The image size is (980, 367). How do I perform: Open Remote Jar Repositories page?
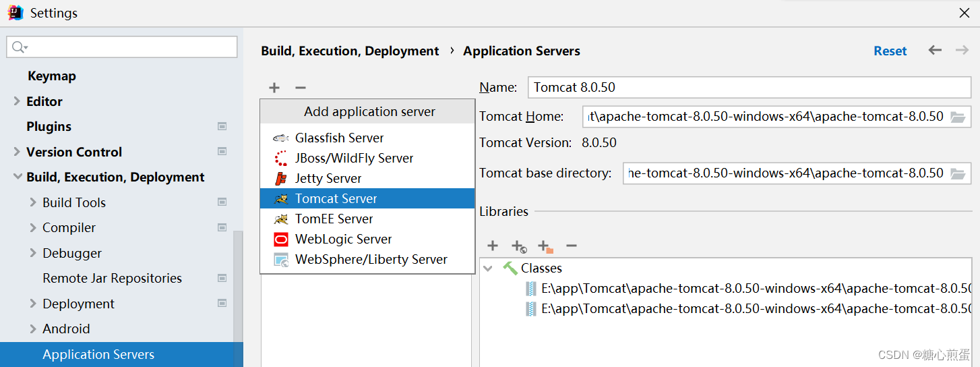pos(112,278)
